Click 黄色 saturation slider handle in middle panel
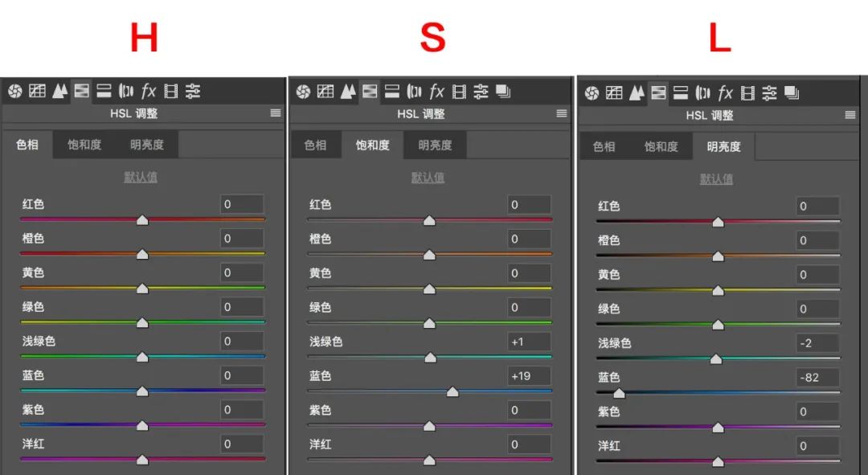The height and width of the screenshot is (475, 868). click(x=429, y=289)
